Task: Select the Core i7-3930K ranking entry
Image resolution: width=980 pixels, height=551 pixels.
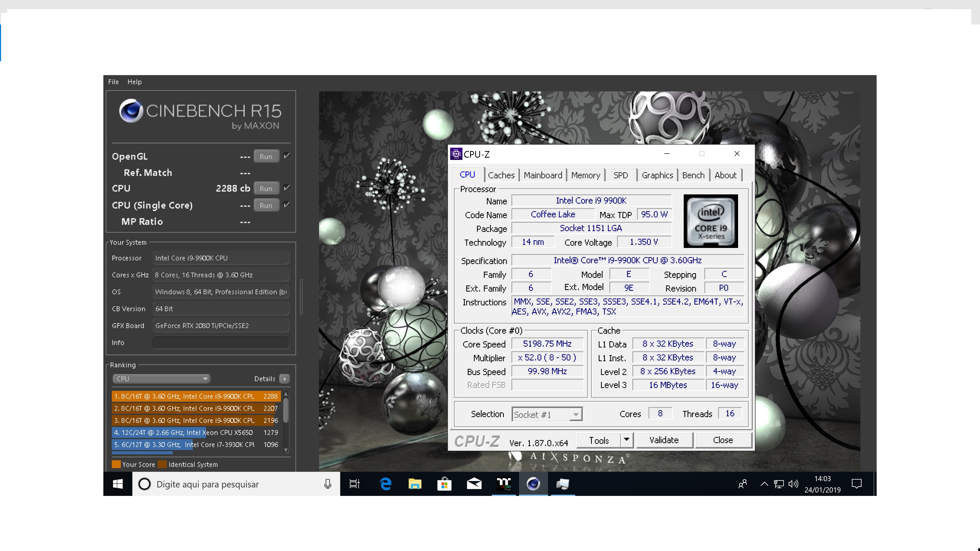Action: 196,445
